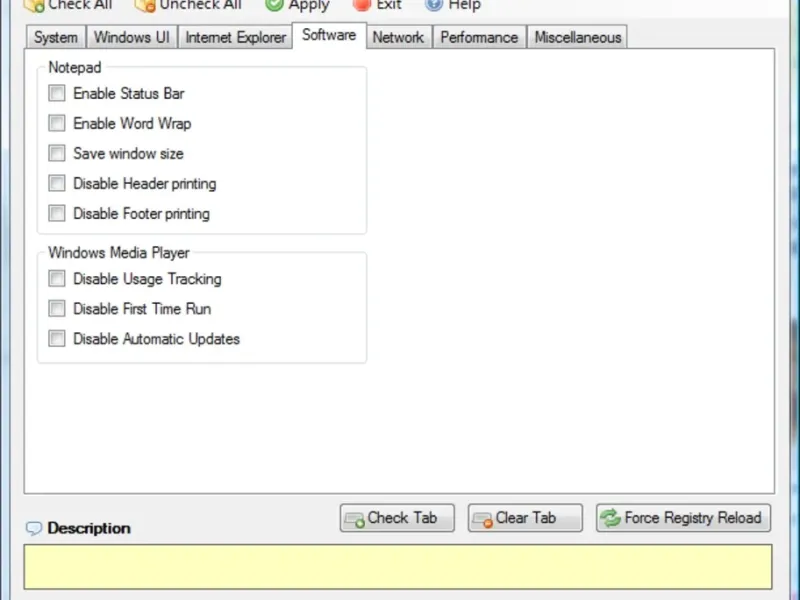This screenshot has width=800, height=600.
Task: Click the Uncheck All toolbar icon
Action: [x=145, y=5]
